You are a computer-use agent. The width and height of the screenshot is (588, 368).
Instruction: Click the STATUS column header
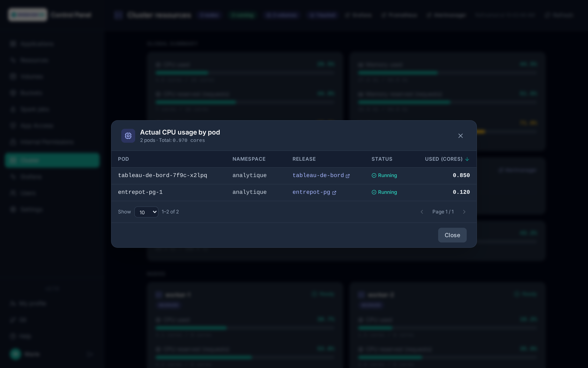(x=382, y=159)
